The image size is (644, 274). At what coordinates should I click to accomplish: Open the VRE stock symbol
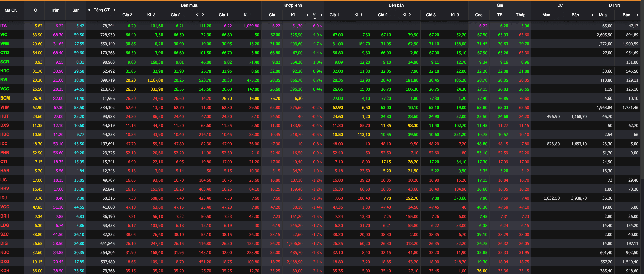[x=5, y=44]
